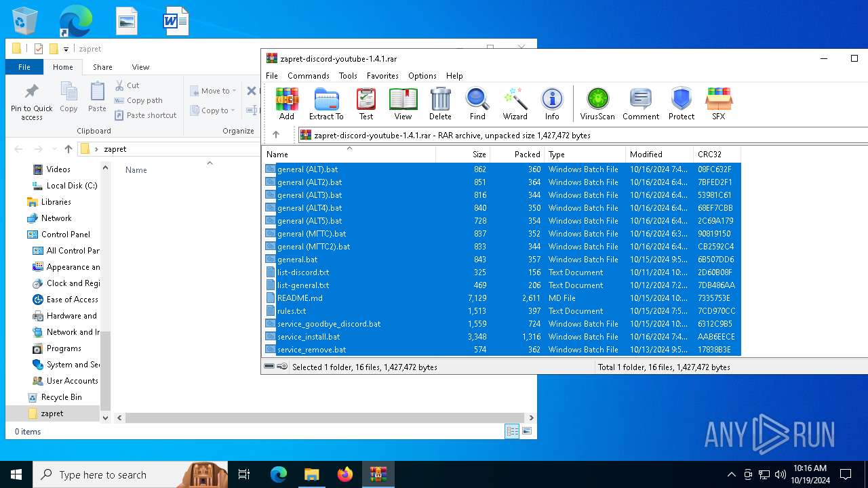The height and width of the screenshot is (488, 868).
Task: Select general (ALT).bat file
Action: pos(307,169)
